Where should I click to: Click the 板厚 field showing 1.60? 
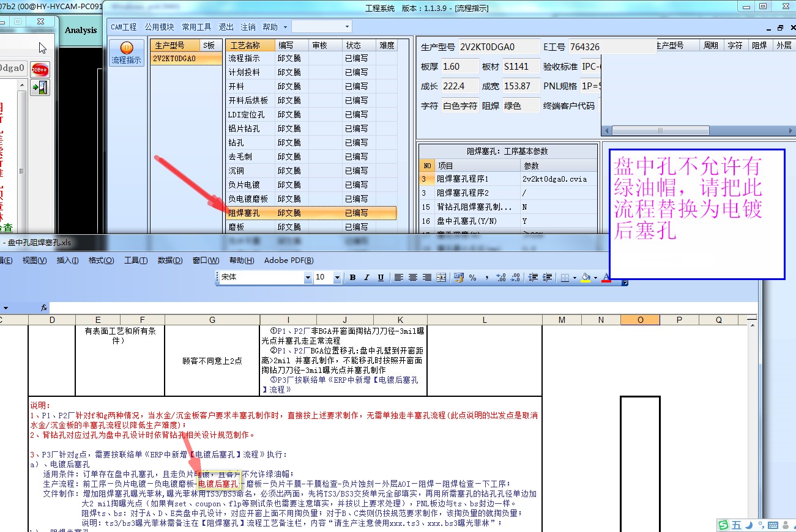459,67
